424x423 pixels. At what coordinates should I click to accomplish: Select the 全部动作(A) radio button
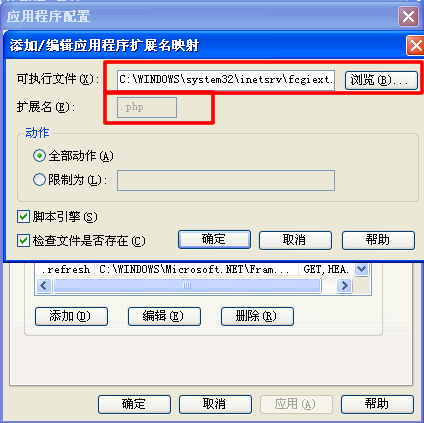(39, 156)
